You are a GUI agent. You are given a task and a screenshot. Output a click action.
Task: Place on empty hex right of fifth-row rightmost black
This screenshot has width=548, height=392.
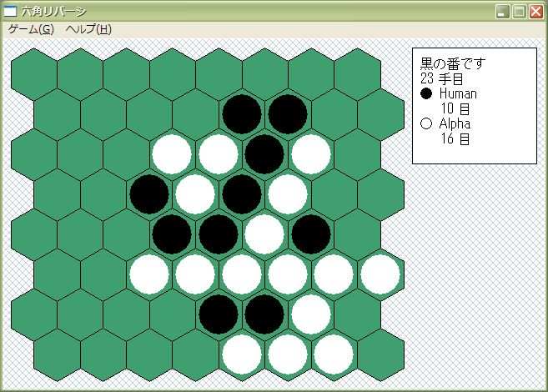(358, 234)
